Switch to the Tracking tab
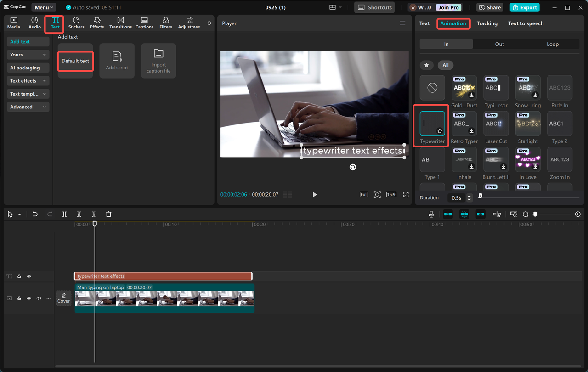Viewport: 588px width, 372px height. click(487, 23)
